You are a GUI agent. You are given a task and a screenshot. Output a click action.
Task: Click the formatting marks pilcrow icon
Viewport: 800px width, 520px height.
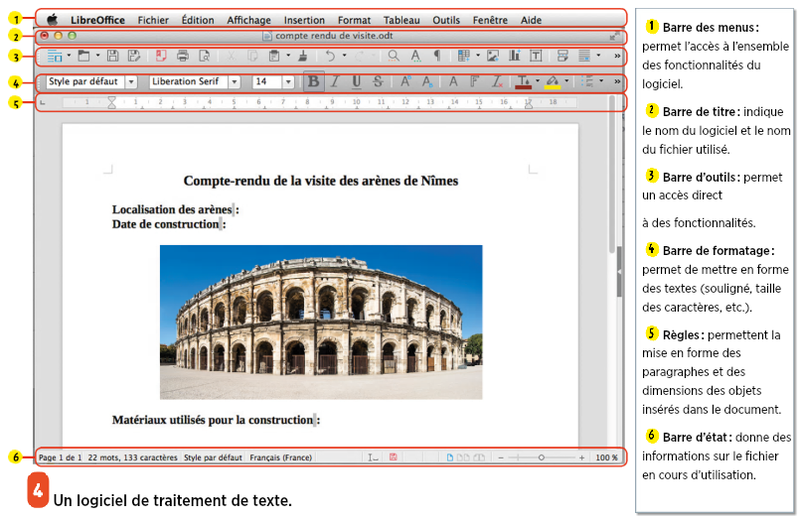(x=435, y=57)
